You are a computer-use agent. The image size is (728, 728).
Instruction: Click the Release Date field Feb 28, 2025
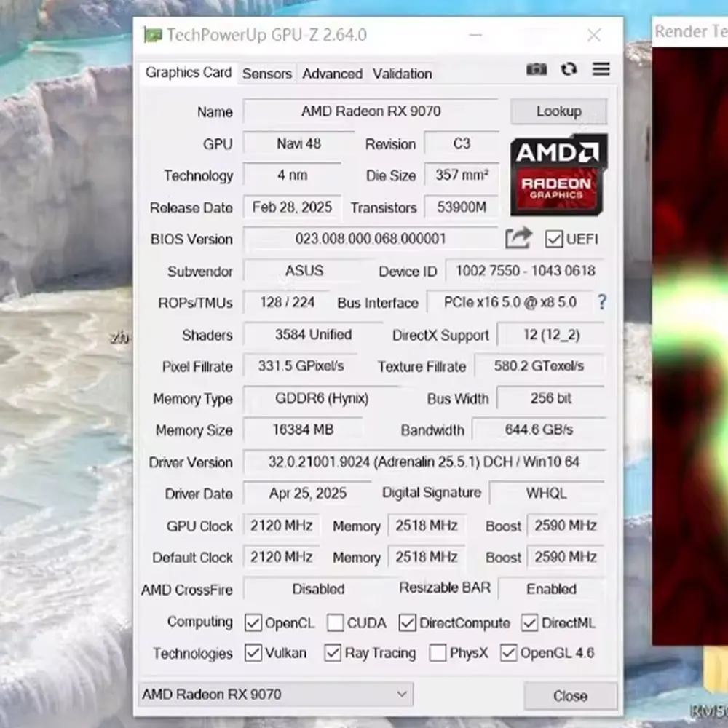[x=292, y=207]
